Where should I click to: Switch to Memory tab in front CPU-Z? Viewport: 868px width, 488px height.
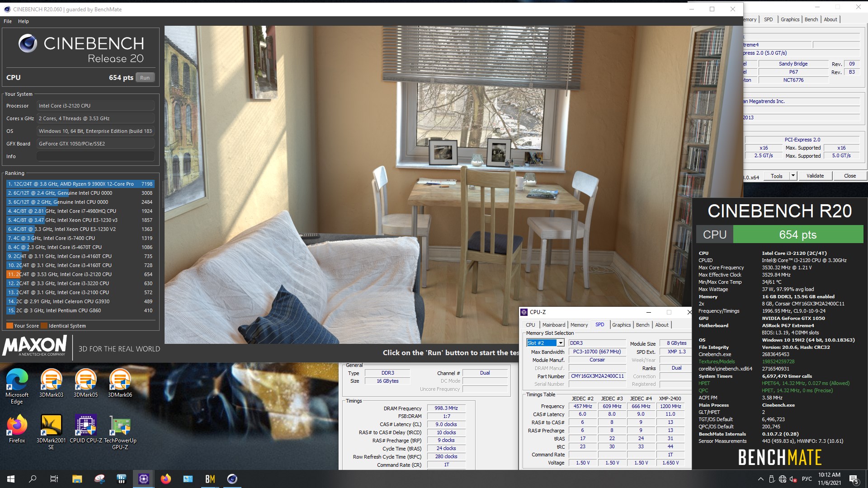(579, 325)
